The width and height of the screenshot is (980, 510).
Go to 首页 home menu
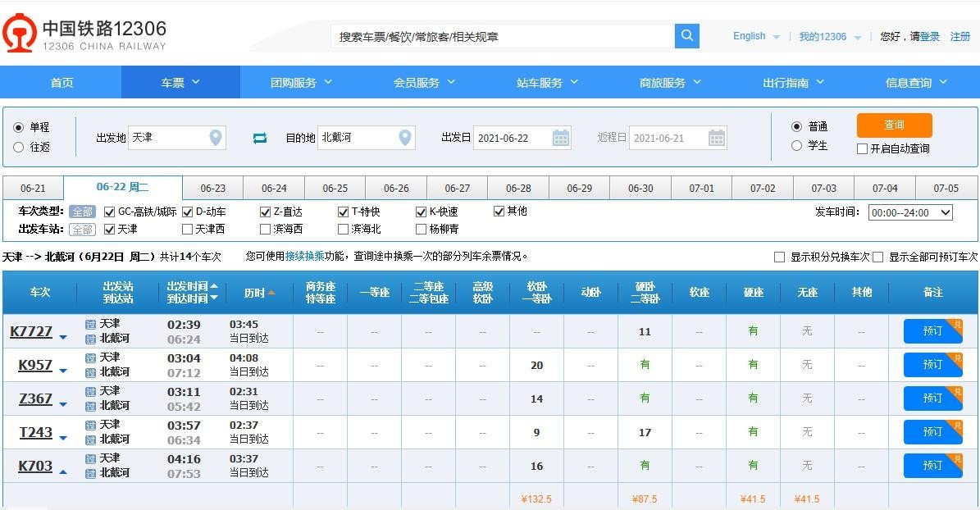(x=62, y=82)
